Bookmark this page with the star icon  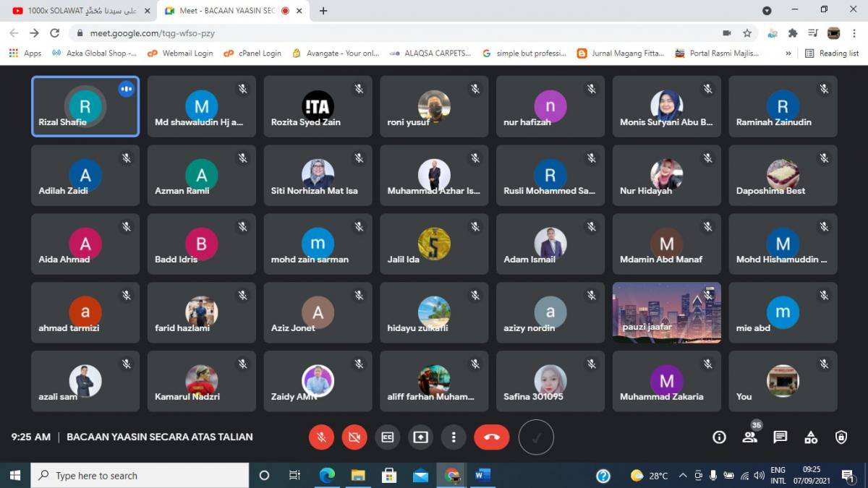tap(746, 33)
